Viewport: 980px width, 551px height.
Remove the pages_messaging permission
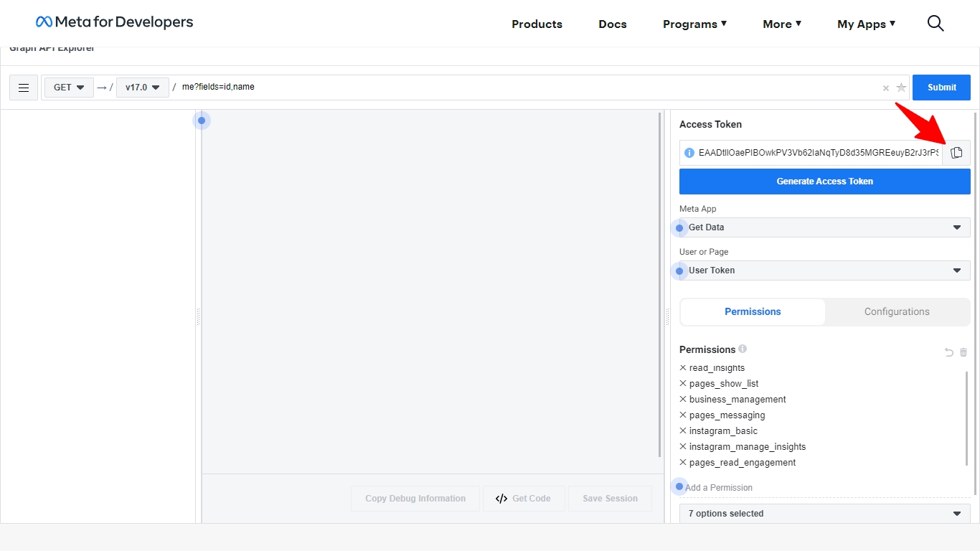(x=683, y=415)
